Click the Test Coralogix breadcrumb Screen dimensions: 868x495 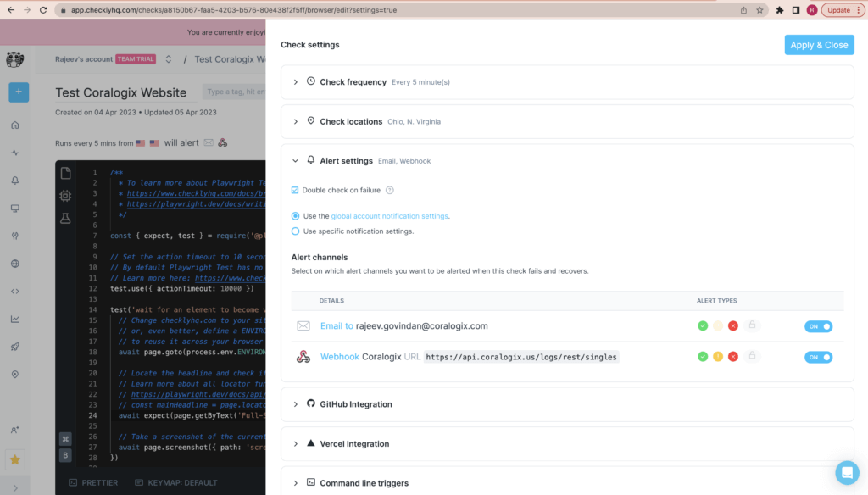(229, 59)
